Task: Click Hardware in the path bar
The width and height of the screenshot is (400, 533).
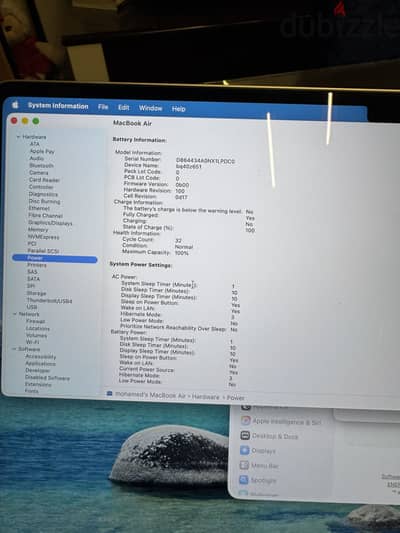Action: [x=206, y=397]
